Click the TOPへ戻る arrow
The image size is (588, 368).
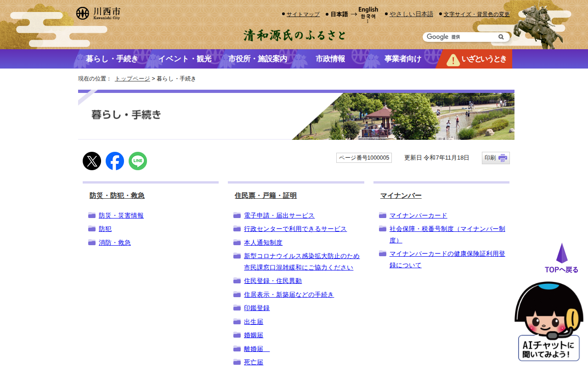point(561,259)
